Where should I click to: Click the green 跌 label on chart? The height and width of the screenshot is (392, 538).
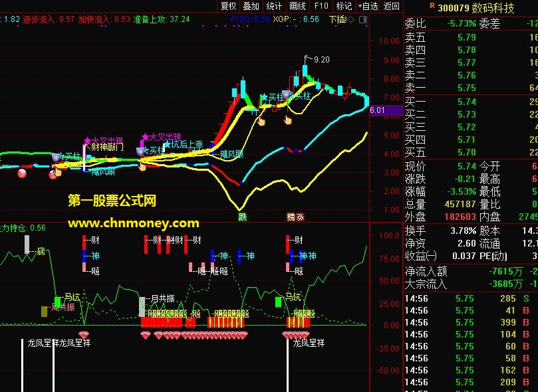click(243, 217)
